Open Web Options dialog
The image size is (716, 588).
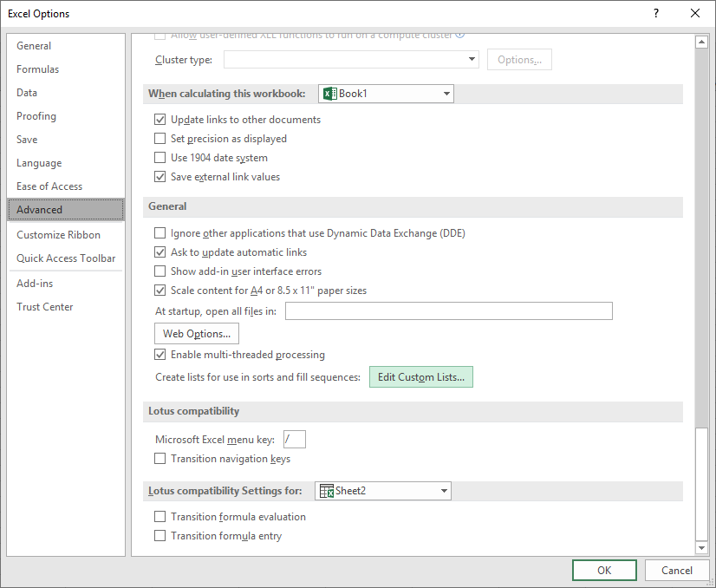197,334
